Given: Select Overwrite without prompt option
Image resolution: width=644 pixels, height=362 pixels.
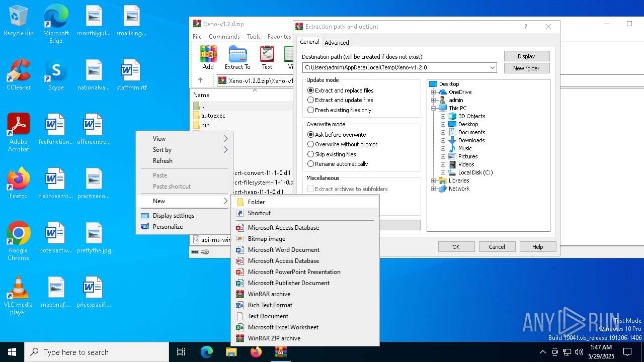Looking at the screenshot, I should click(x=343, y=144).
